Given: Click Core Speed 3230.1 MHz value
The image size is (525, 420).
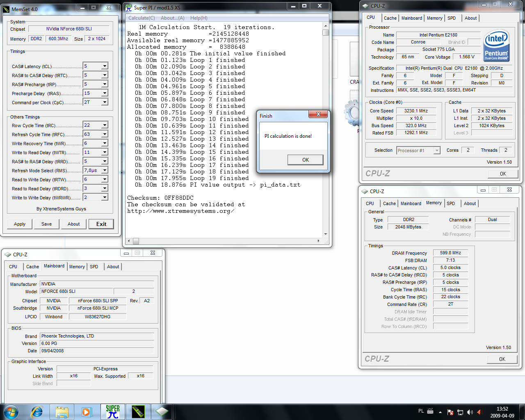Looking at the screenshot, I should (416, 111).
